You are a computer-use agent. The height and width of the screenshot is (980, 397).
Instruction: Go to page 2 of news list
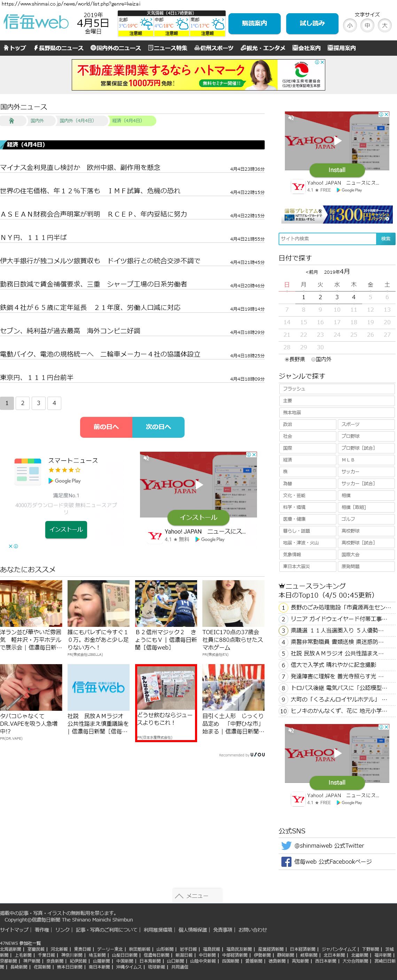(23, 403)
